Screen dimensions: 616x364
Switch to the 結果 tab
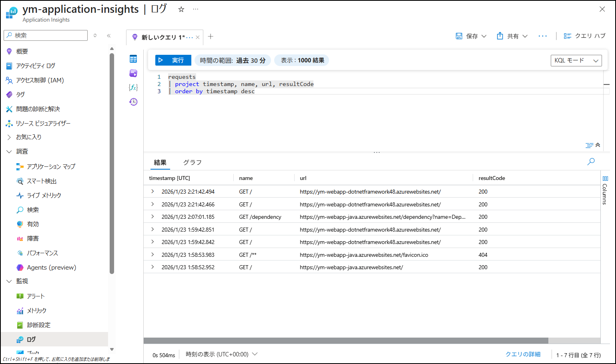pos(160,162)
